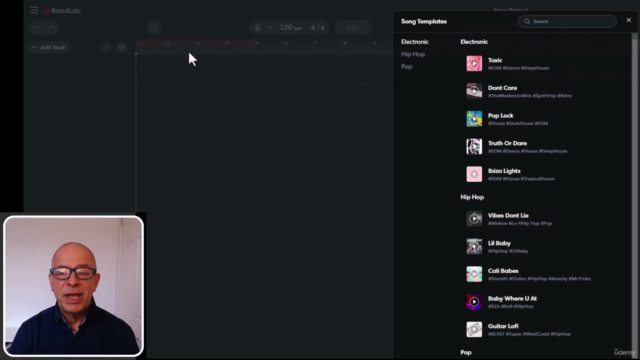This screenshot has height=360, width=640.
Task: Play the Pop Lock template preview
Action: point(474,119)
